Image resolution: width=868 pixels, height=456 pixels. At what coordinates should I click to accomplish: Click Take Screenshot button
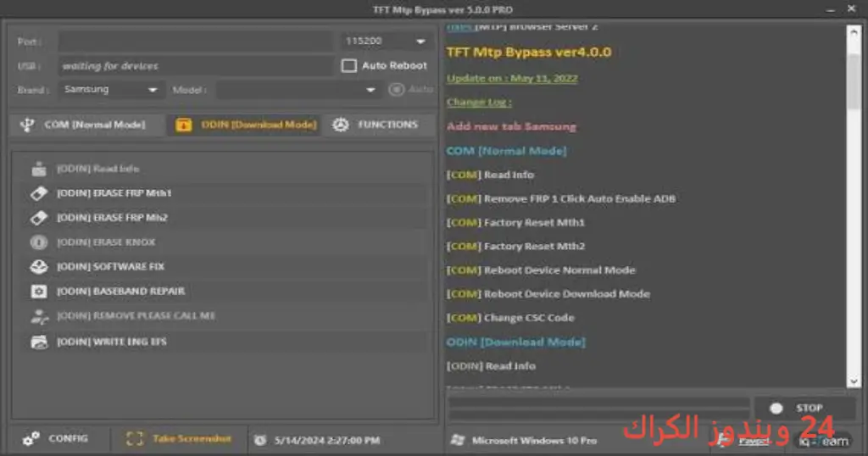click(178, 439)
